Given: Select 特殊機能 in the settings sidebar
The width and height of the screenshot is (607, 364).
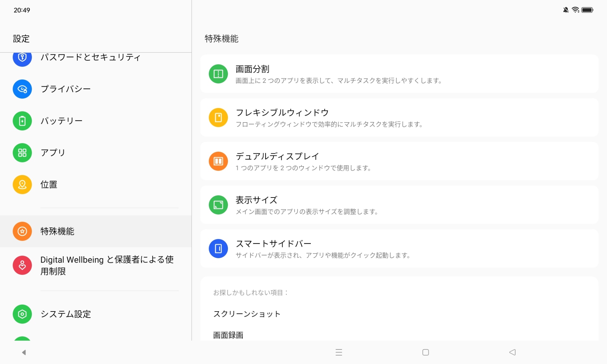Looking at the screenshot, I should tap(57, 231).
